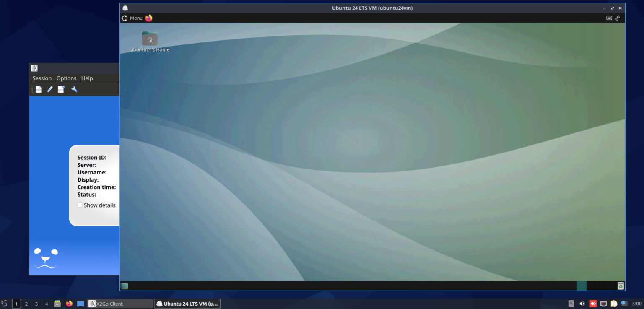The width and height of the screenshot is (644, 309).
Task: Click the keyboard icon in the VM titlebar
Action: (609, 18)
